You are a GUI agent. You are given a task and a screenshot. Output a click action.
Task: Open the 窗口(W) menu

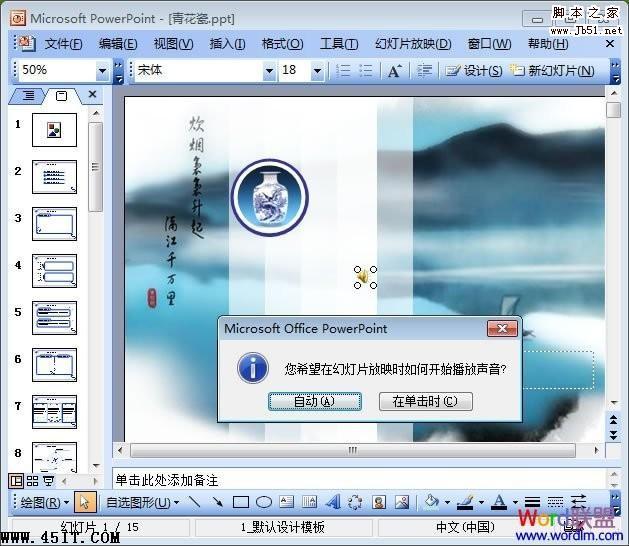click(489, 44)
